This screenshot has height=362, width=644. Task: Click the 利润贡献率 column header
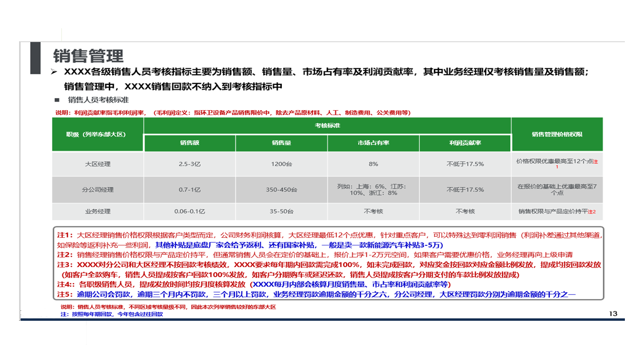click(x=465, y=143)
